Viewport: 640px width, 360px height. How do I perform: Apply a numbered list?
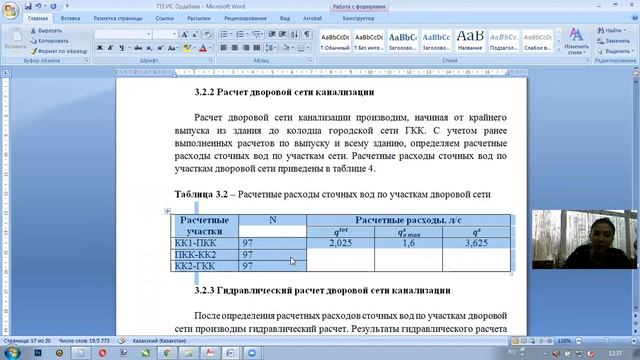tap(240, 34)
